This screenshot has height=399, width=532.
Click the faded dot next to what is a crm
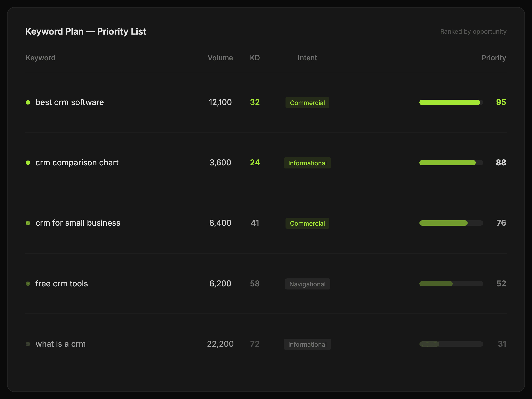click(x=28, y=344)
